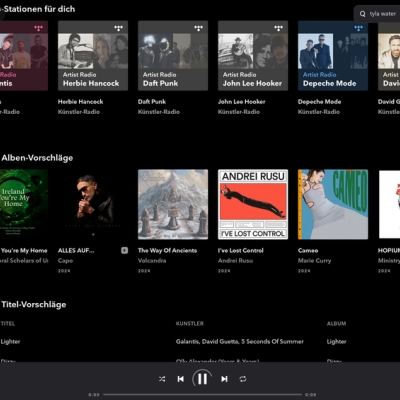The height and width of the screenshot is (400, 400).
Task: Open I've Lost Control album cover
Action: [x=253, y=204]
